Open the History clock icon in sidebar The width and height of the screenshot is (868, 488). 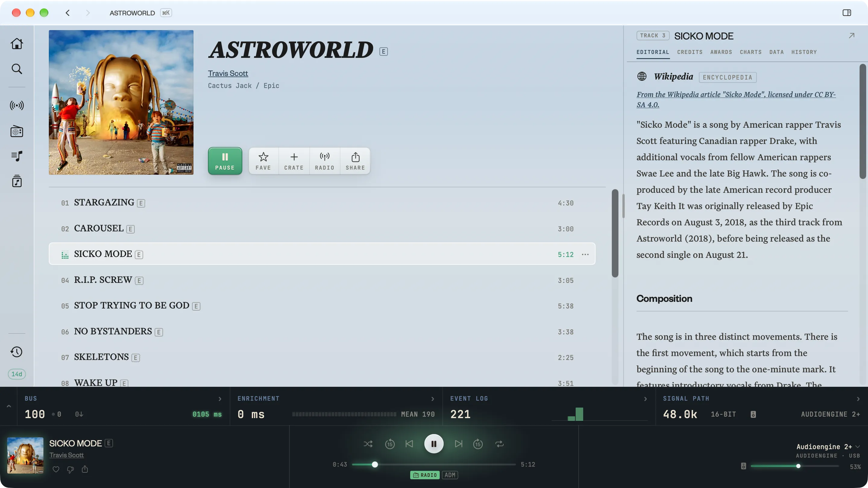(x=17, y=352)
